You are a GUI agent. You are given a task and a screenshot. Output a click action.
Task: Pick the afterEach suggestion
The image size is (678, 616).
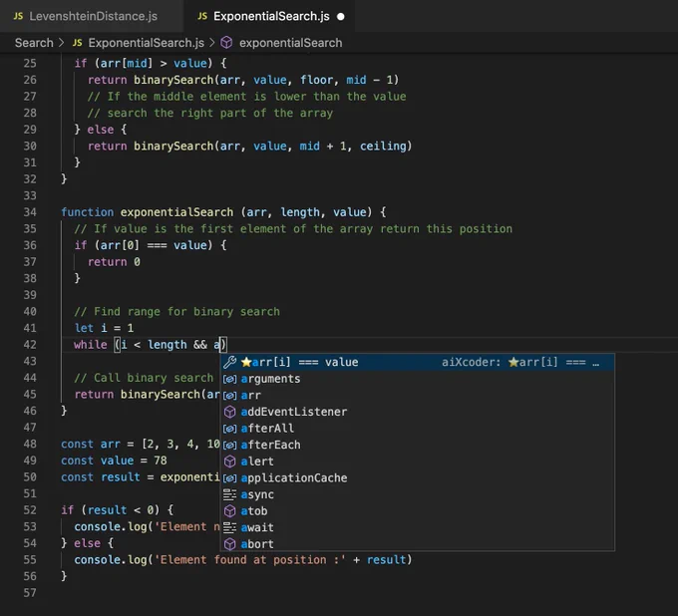[417, 445]
